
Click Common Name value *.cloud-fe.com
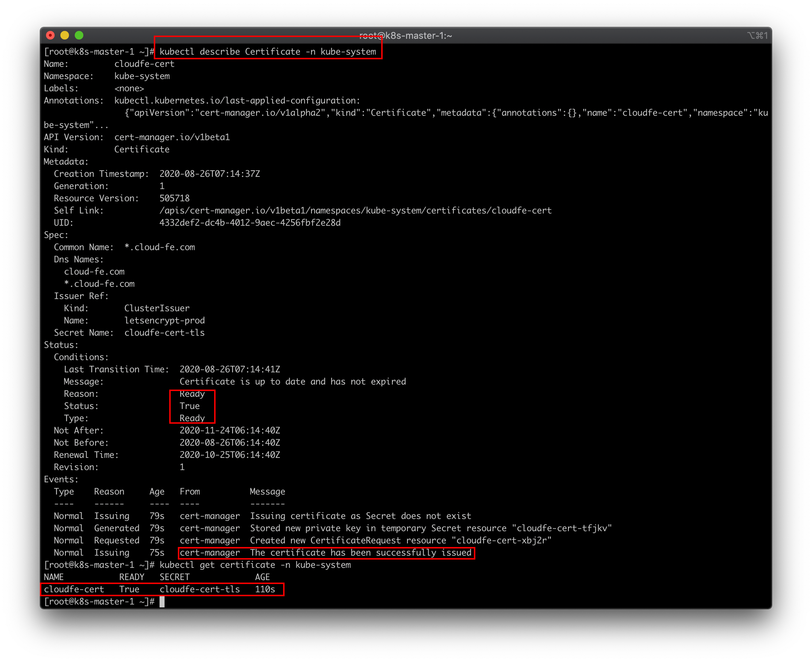click(x=160, y=247)
